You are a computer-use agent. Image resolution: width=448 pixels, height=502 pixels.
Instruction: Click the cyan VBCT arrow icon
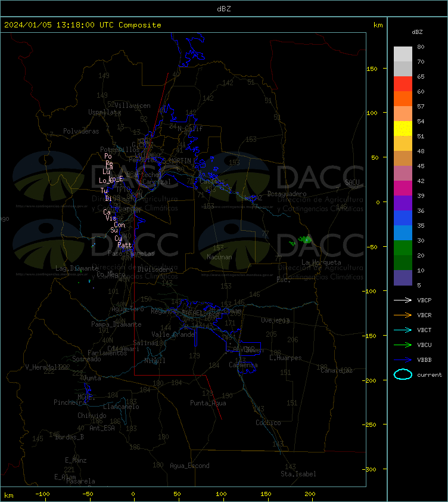point(403,330)
